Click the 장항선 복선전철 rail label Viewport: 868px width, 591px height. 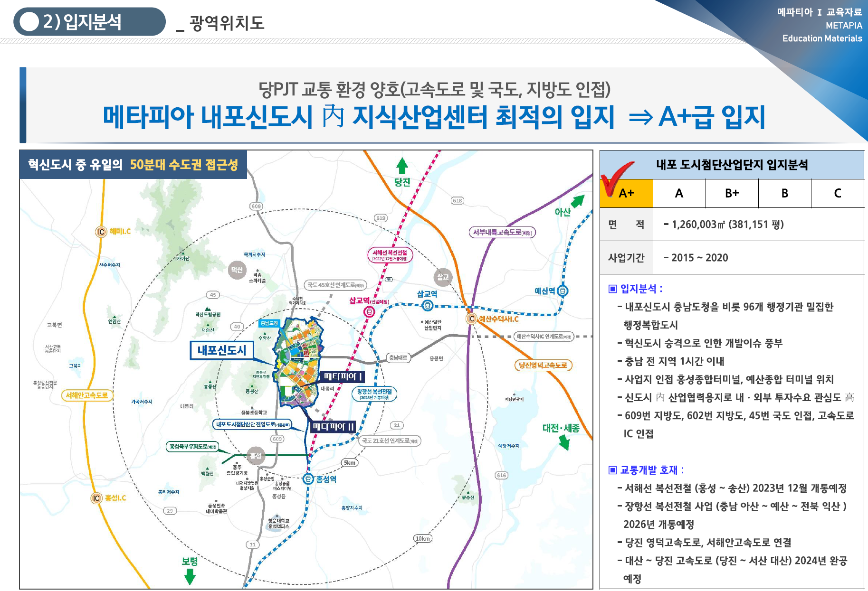(x=374, y=394)
